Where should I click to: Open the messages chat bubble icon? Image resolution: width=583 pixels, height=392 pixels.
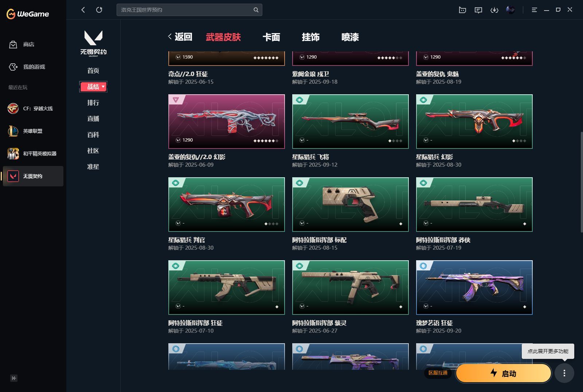tap(478, 10)
